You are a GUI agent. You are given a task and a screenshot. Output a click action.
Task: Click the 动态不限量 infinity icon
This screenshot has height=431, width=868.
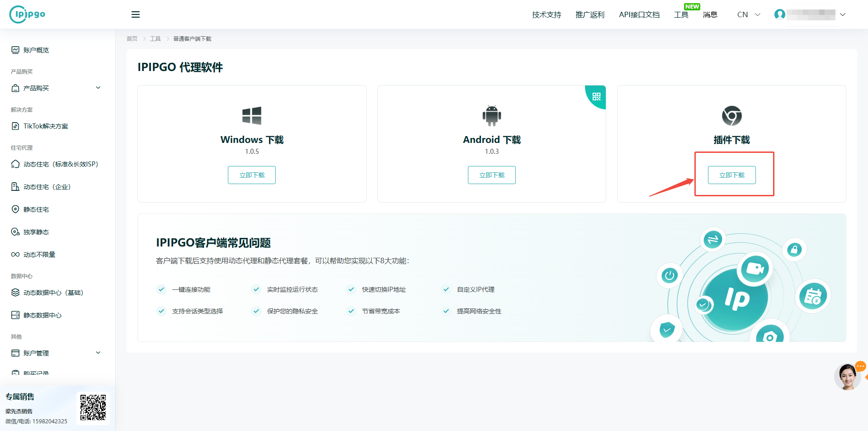click(15, 254)
